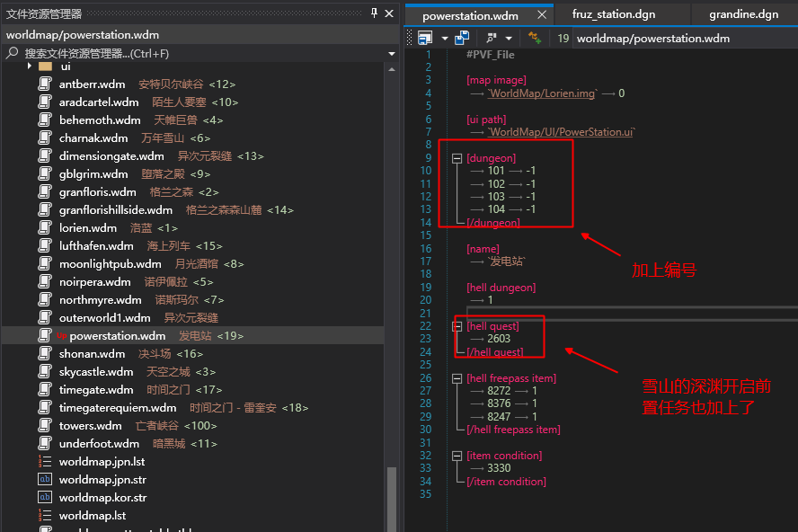Select towers.wdm in file tree
This screenshot has width=798, height=532.
(x=193, y=426)
